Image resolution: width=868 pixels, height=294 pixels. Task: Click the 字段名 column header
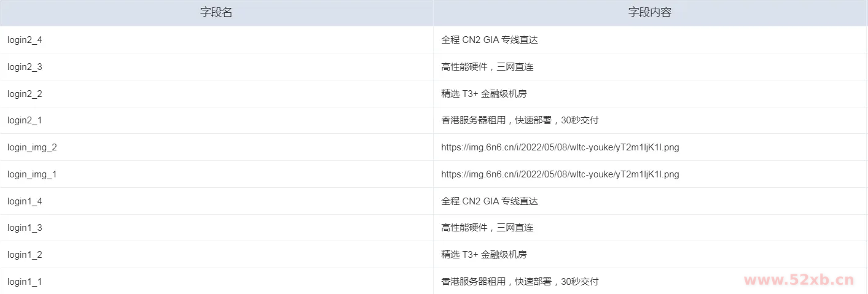[x=216, y=12]
